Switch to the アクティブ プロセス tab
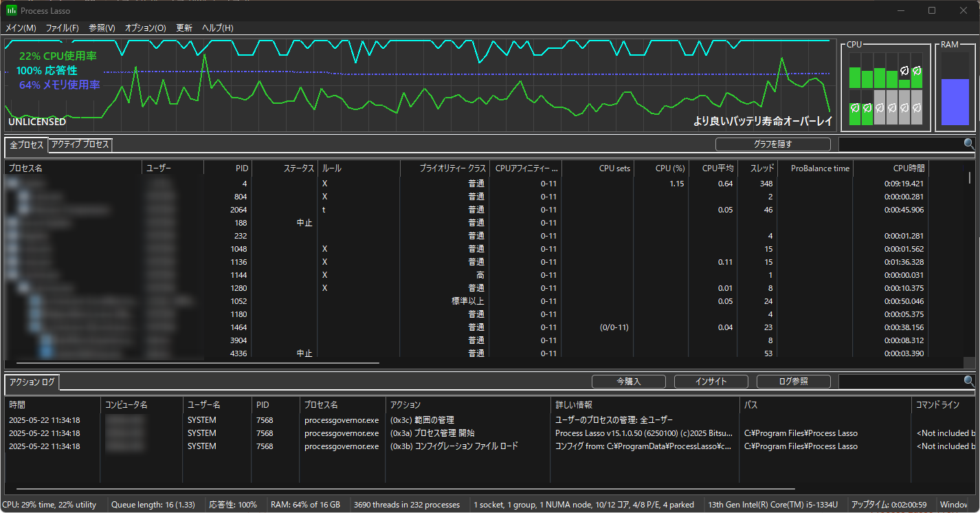The image size is (980, 513). 80,144
